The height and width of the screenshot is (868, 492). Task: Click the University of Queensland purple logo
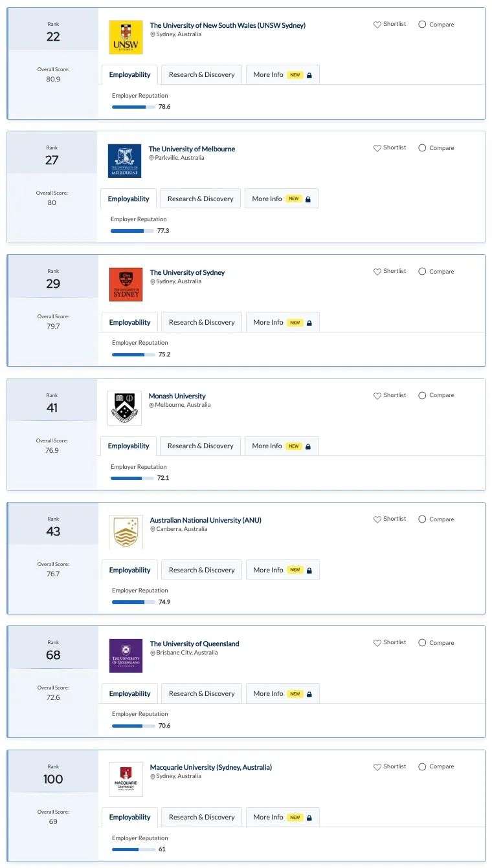126,656
